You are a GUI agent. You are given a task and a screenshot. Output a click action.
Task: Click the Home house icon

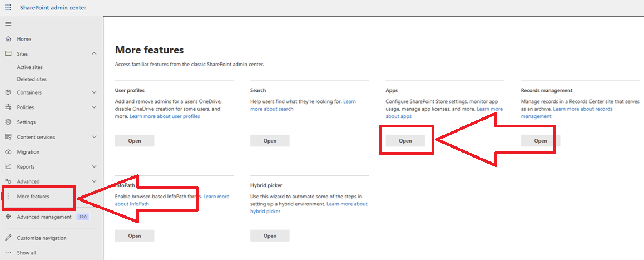click(x=8, y=39)
